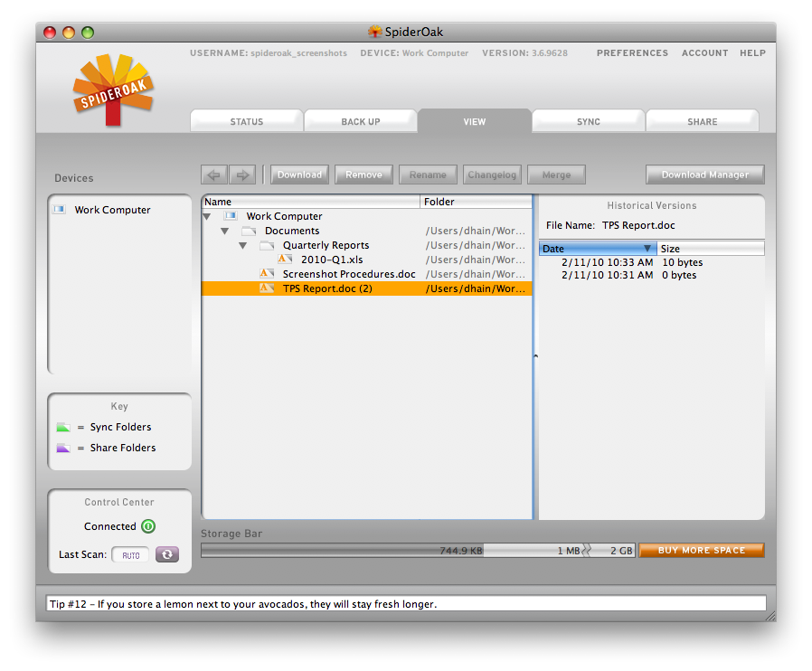This screenshot has height=671, width=812.
Task: Click the refresh scan icon button
Action: click(167, 554)
